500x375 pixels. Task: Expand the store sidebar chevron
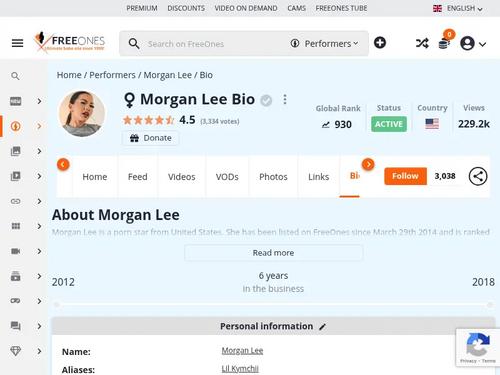click(39, 276)
